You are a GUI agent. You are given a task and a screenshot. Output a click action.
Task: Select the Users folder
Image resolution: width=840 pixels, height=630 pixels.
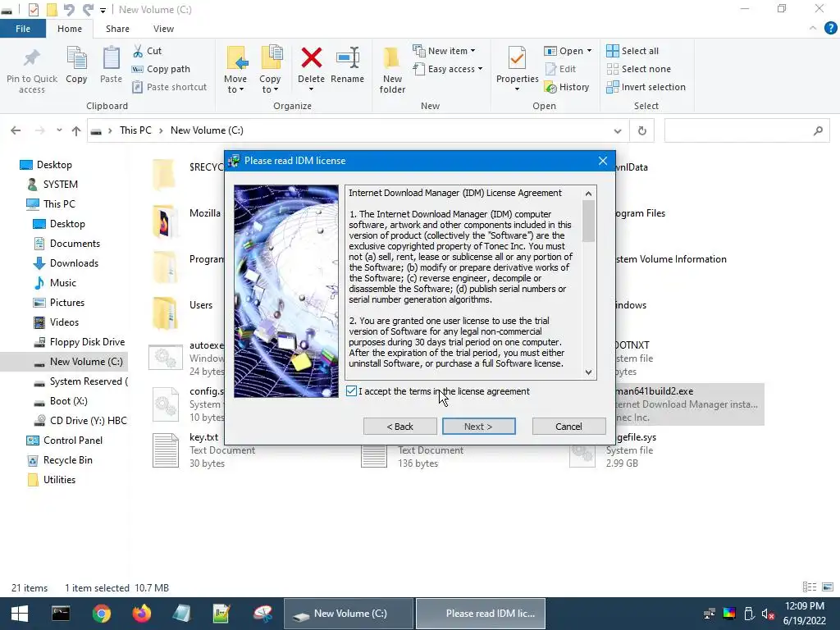[x=185, y=312]
